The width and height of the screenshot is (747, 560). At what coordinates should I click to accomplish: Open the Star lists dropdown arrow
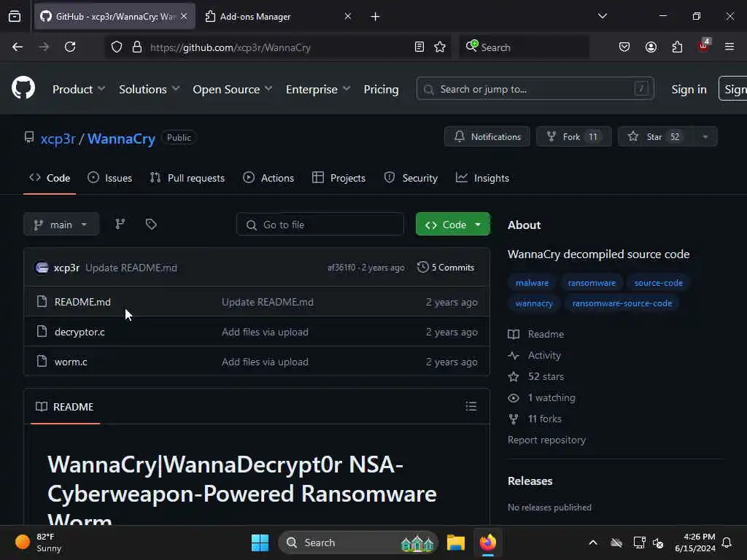pyautogui.click(x=705, y=136)
